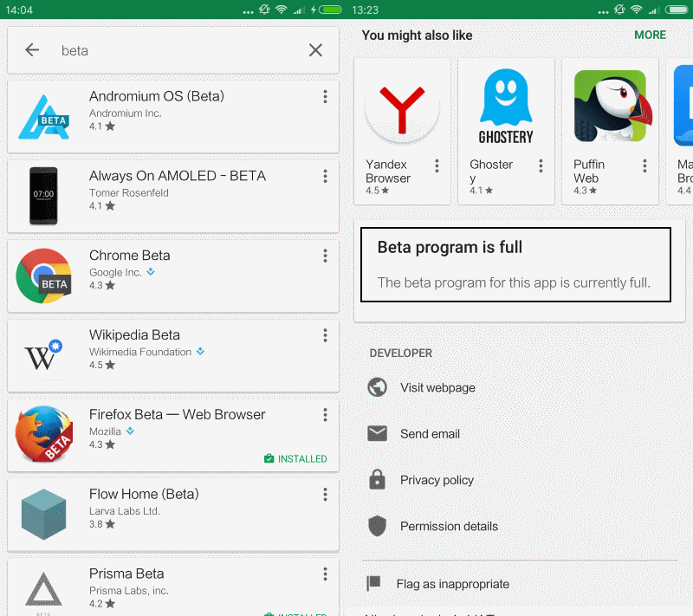Clear the beta search query
This screenshot has height=616, width=693.
tap(315, 50)
